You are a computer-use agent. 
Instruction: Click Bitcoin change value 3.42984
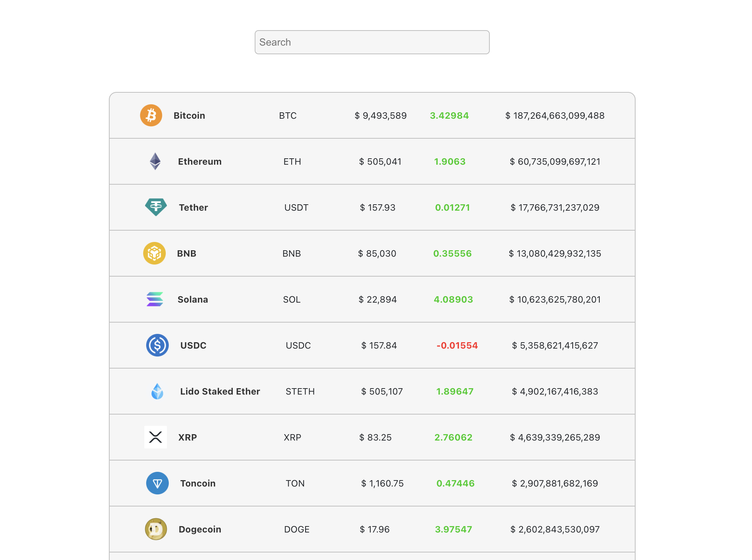point(449,116)
